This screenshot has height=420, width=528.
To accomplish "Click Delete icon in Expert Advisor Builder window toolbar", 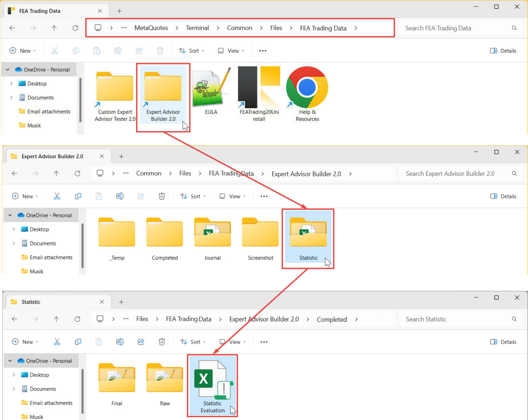I will (162, 196).
